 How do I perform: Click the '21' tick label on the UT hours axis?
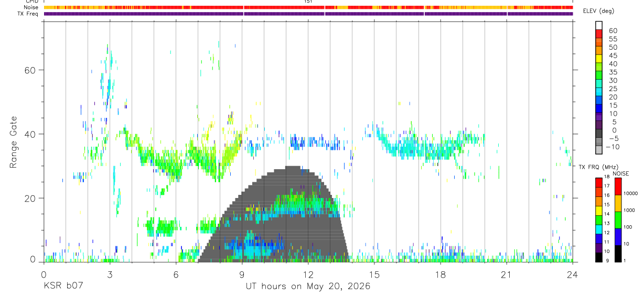[507, 275]
